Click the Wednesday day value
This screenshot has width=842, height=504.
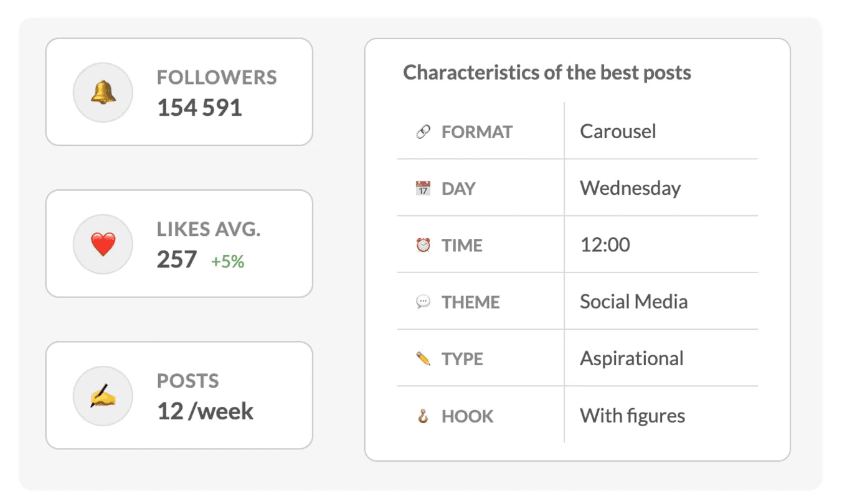pos(630,189)
